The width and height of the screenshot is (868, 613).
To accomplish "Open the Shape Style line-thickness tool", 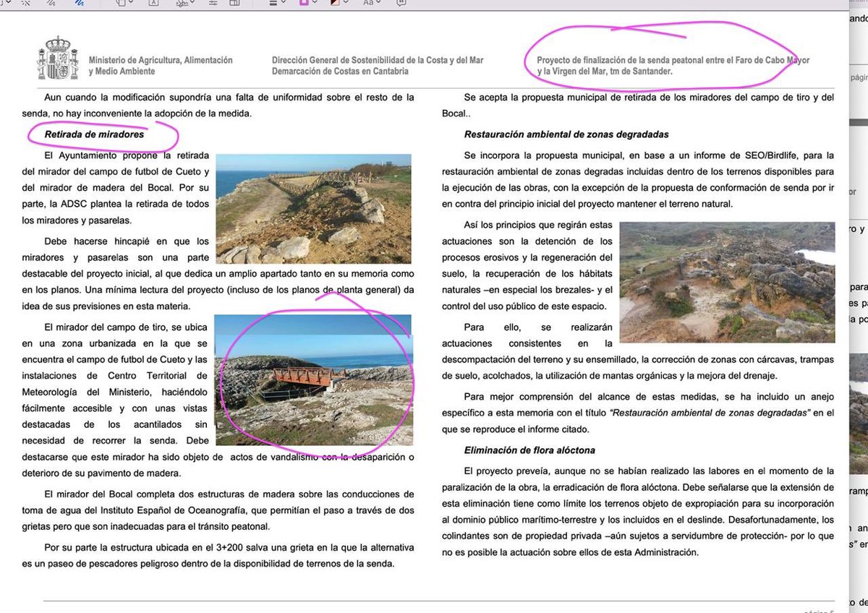I will (x=273, y=3).
